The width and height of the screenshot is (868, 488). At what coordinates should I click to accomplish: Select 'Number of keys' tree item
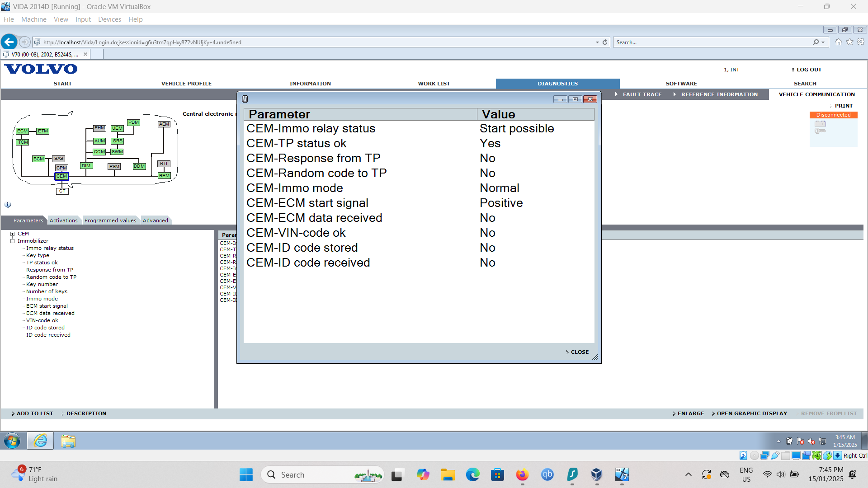click(47, 291)
